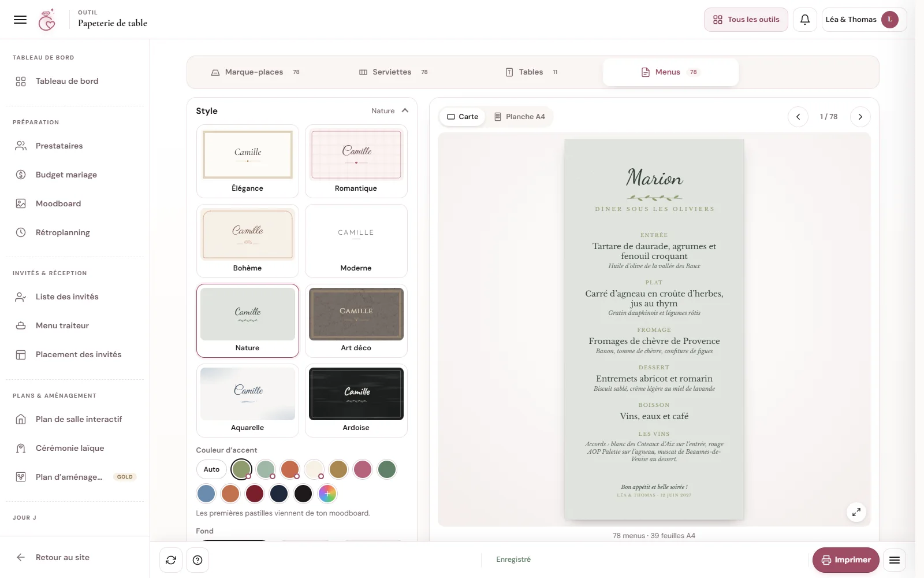
Task: Go to next menu card
Action: (860, 117)
